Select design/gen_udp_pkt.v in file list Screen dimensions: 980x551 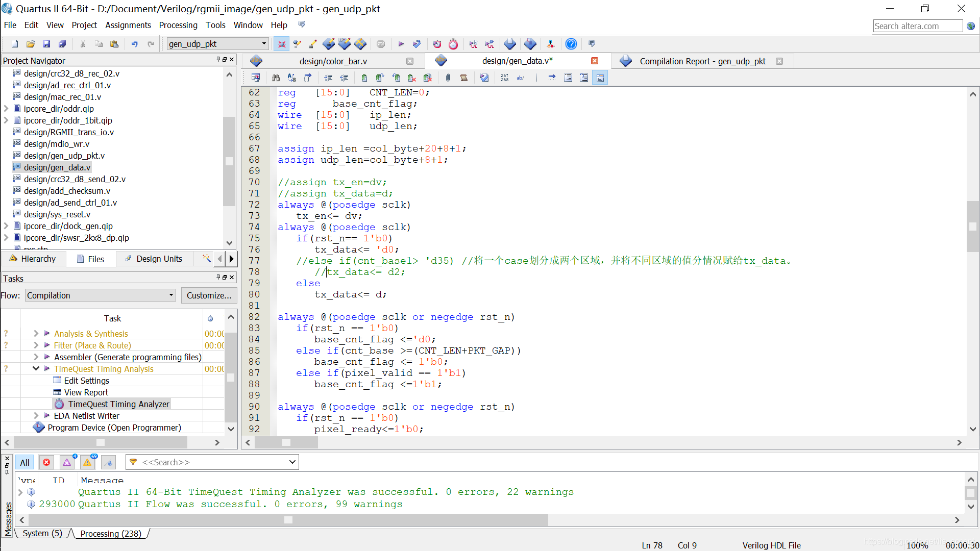64,156
